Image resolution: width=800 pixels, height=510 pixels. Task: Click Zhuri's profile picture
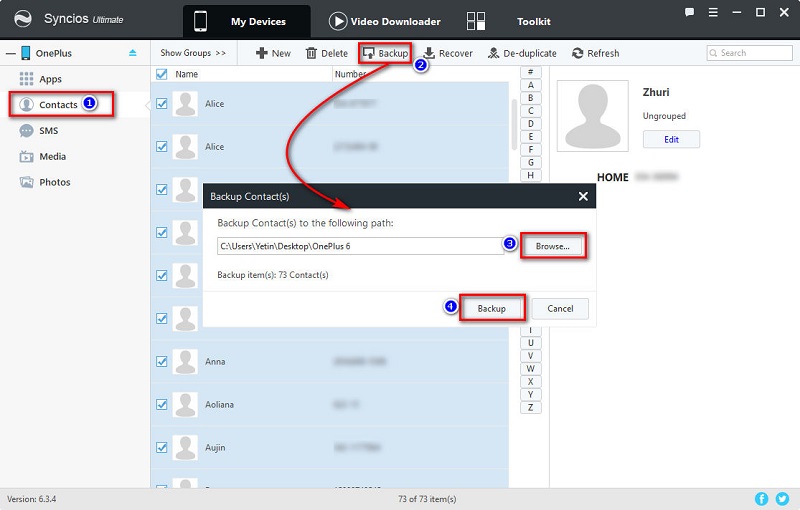pyautogui.click(x=592, y=116)
